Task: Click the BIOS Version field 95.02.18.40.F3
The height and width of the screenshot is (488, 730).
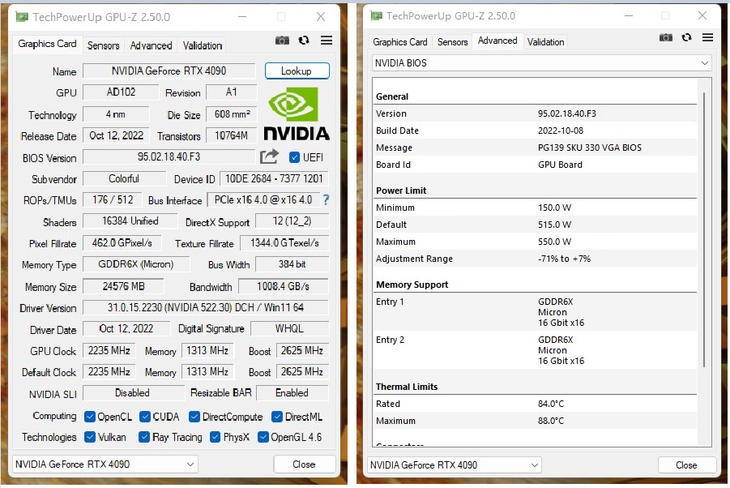Action: [169, 157]
